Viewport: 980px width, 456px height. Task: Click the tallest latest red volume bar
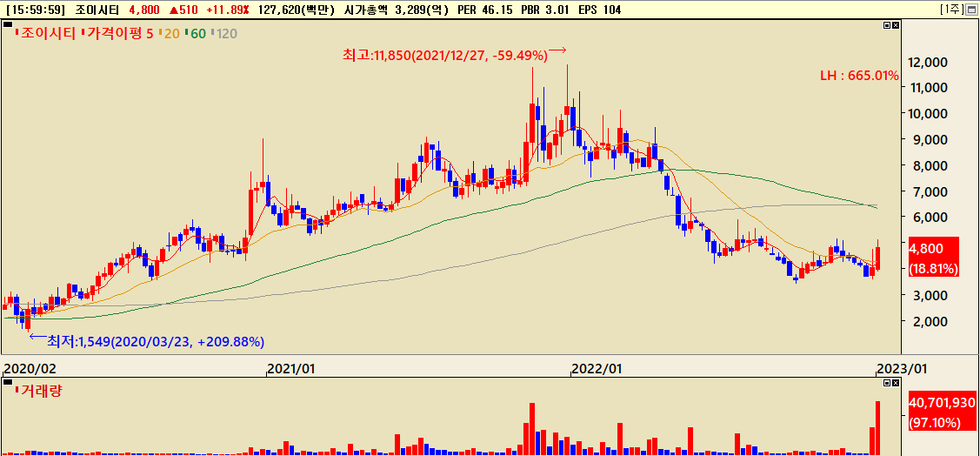click(877, 428)
